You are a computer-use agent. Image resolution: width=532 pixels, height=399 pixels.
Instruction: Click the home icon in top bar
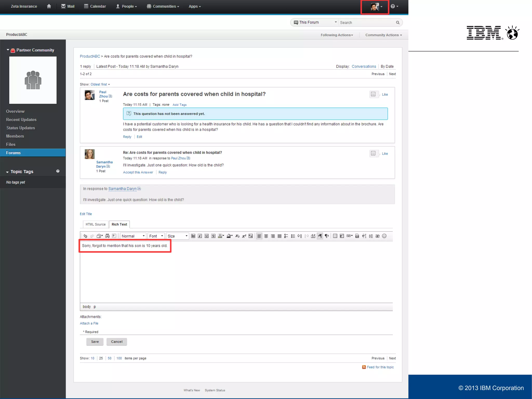49,6
